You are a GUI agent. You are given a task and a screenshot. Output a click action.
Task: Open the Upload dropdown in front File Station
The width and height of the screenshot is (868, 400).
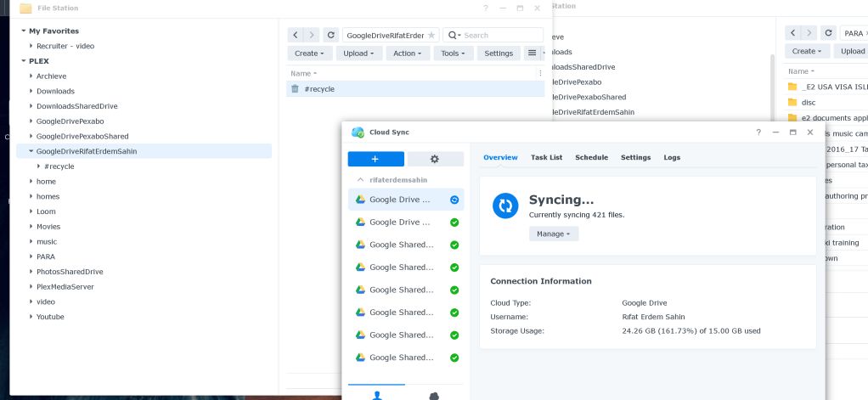[x=359, y=54]
